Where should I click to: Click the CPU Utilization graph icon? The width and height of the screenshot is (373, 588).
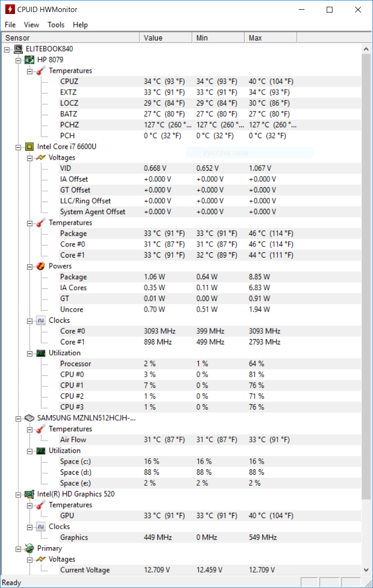(41, 353)
